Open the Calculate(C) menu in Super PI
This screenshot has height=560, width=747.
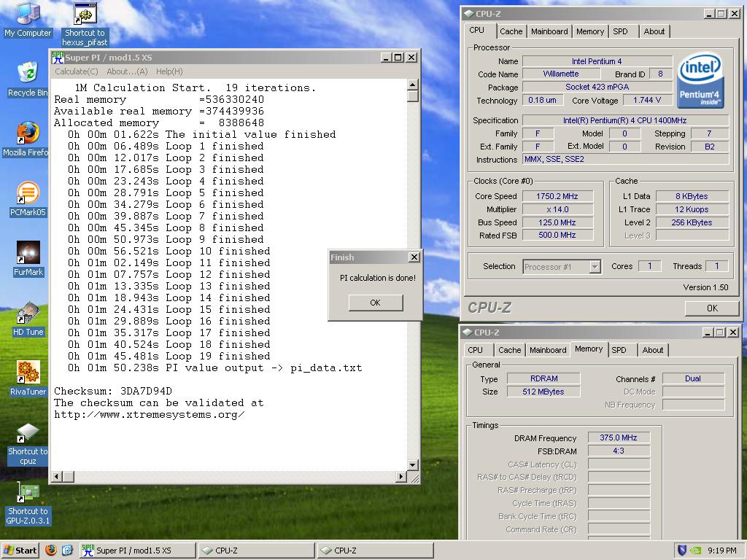coord(76,71)
